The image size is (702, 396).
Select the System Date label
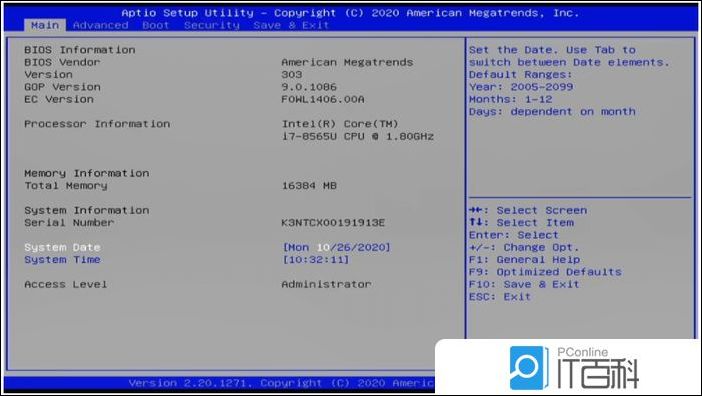pos(62,247)
